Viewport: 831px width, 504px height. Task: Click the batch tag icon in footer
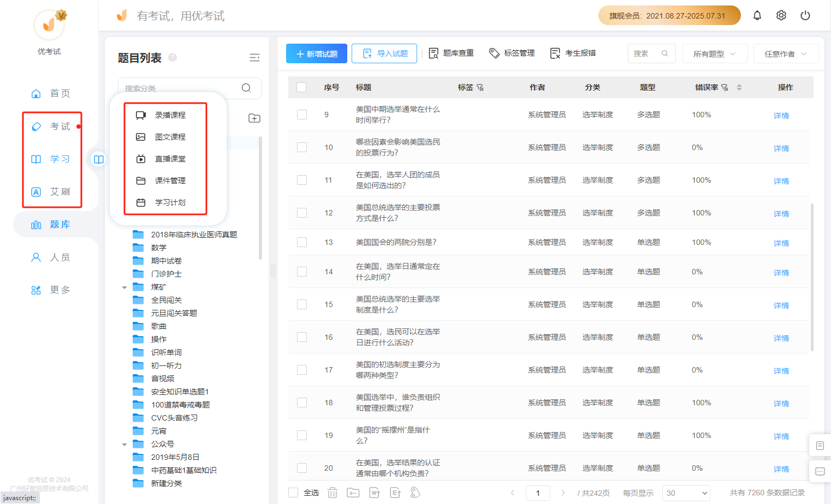pos(415,493)
